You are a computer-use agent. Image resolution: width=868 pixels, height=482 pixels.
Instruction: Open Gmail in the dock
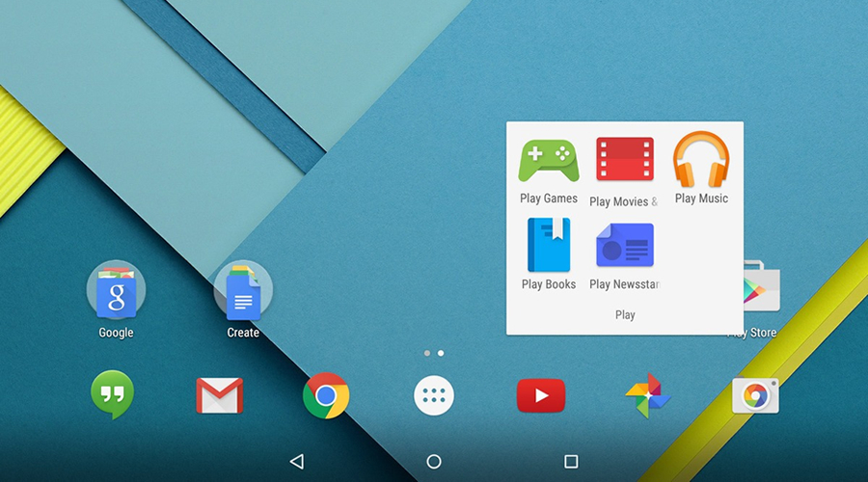click(x=220, y=395)
